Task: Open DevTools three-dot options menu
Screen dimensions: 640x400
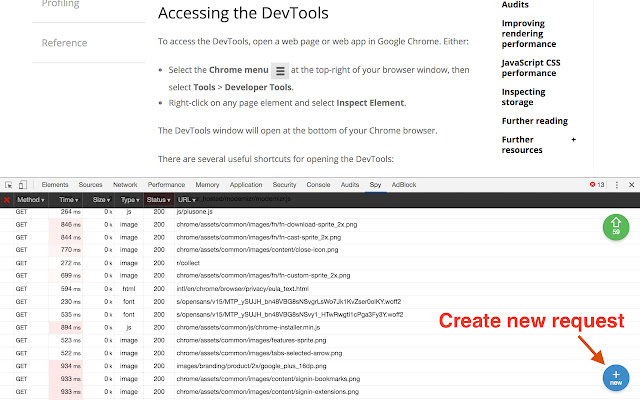Action: (x=617, y=185)
